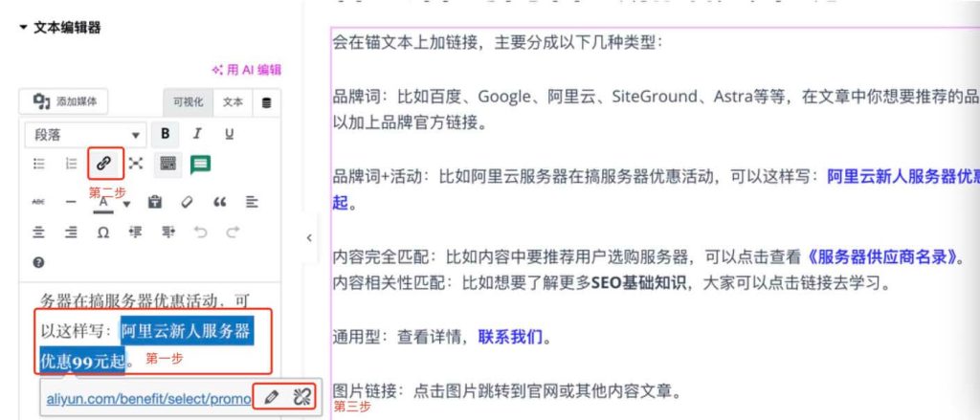This screenshot has height=420, width=980.
Task: Click the line starting with 品牌词：比如百度
Action: pos(656,97)
